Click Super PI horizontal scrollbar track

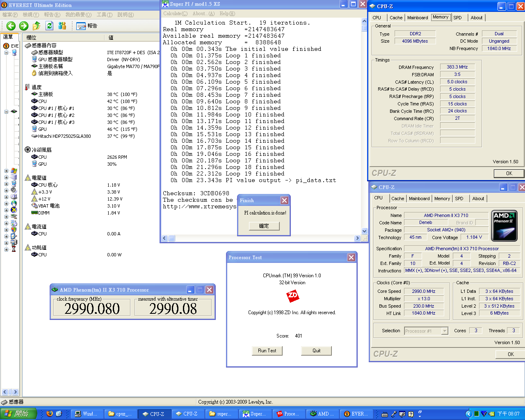[x=265, y=238]
